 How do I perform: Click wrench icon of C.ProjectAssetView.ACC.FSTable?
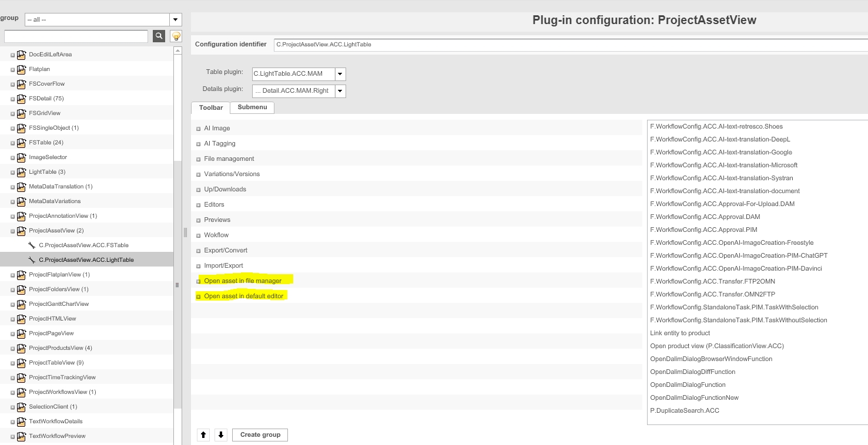[x=32, y=245]
